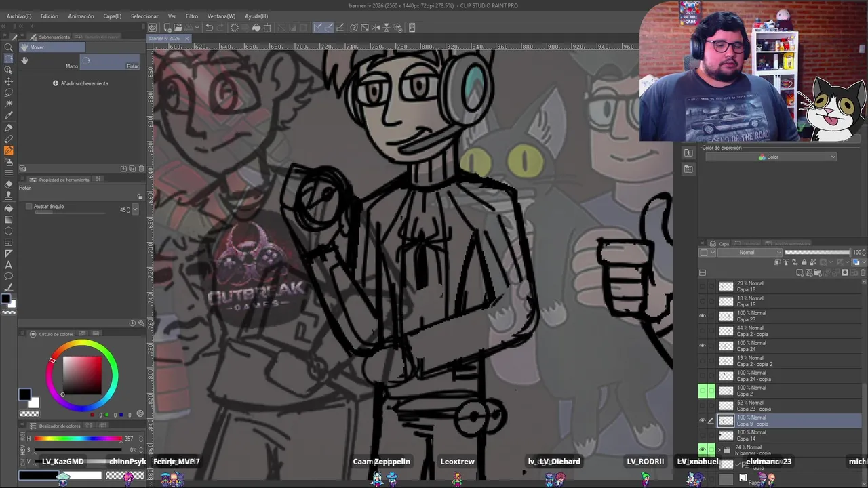Image resolution: width=868 pixels, height=488 pixels.
Task: Select the Eraser tool
Action: 9,184
